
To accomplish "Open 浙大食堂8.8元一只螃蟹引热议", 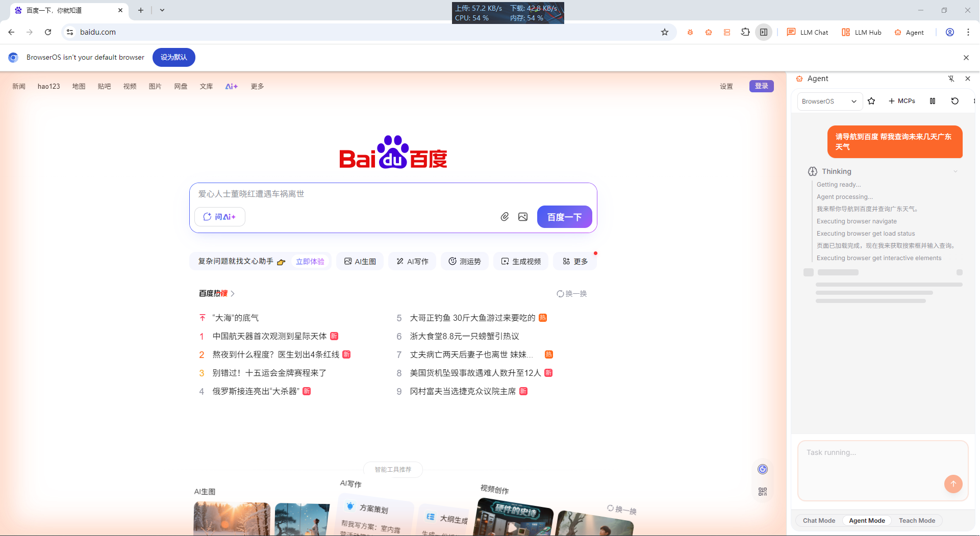I will (464, 336).
